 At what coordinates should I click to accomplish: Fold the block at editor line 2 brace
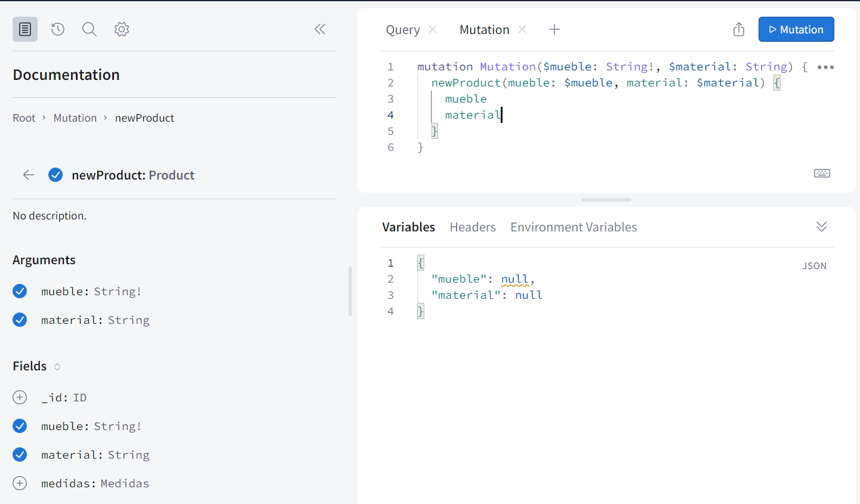click(777, 83)
